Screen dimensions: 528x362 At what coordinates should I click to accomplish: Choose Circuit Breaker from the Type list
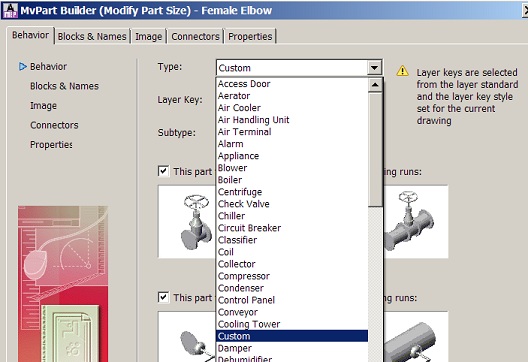pos(292,228)
